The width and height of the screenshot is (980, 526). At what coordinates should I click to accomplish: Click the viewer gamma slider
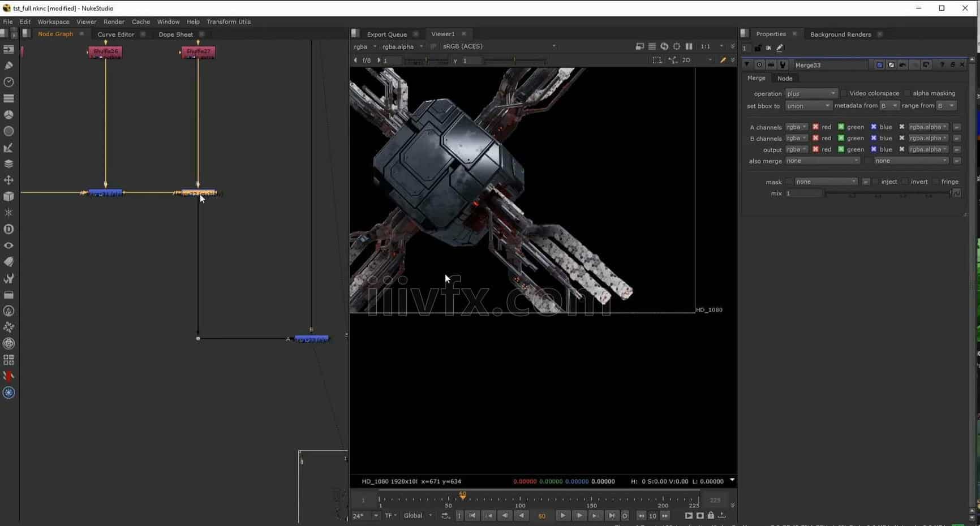(x=515, y=60)
